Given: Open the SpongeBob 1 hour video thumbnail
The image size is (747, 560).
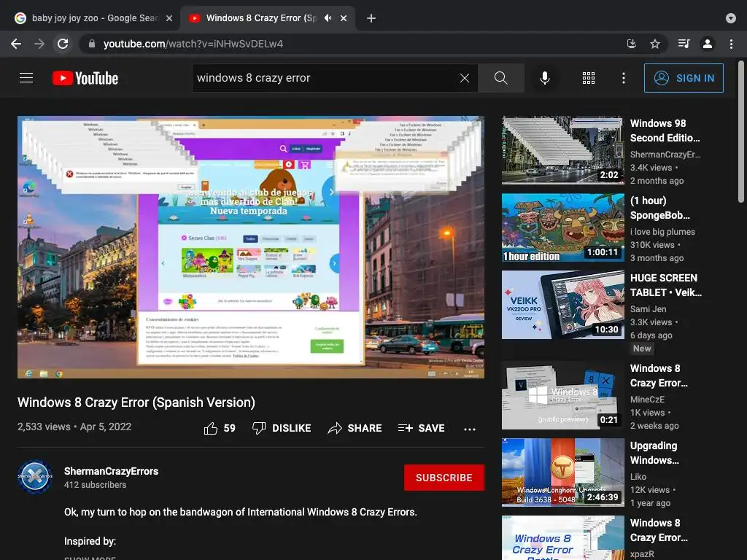Looking at the screenshot, I should pyautogui.click(x=562, y=227).
